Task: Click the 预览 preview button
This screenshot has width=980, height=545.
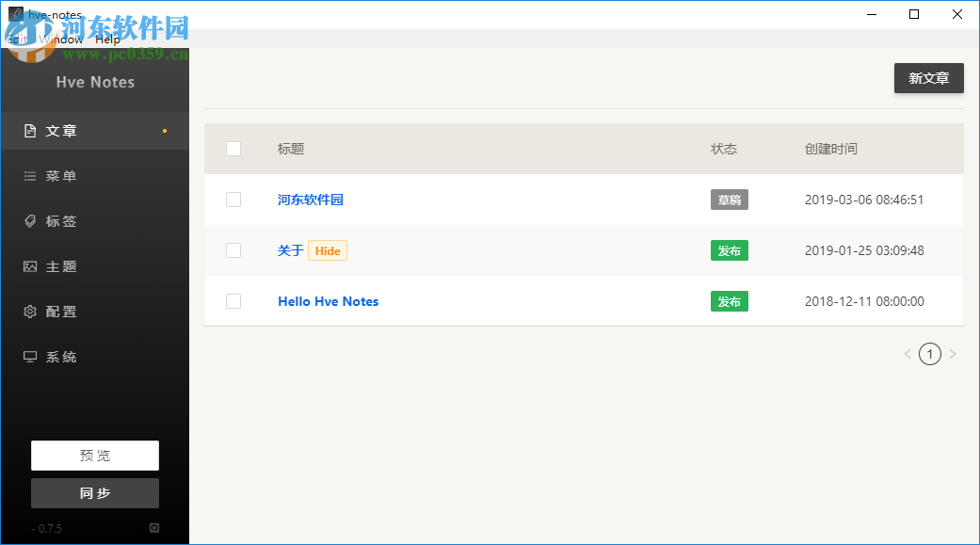Action: (95, 456)
